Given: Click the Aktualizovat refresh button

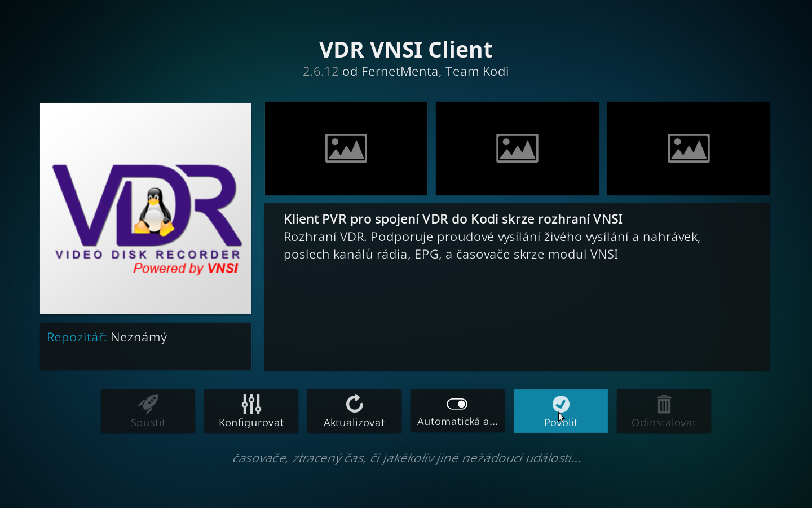Looking at the screenshot, I should (354, 411).
